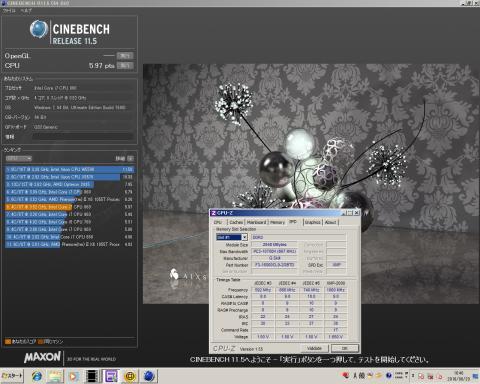Click the MAXON logo at bottom left

pyautogui.click(x=42, y=357)
